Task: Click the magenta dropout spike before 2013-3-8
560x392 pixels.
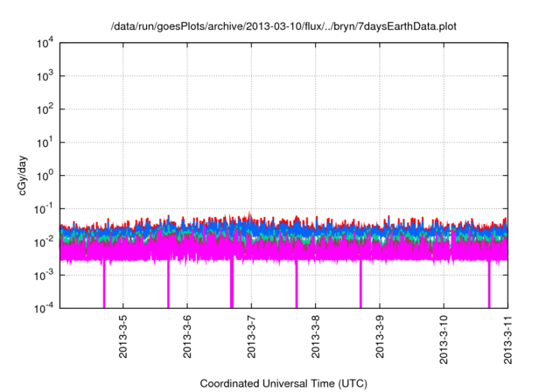Action: pos(297,283)
